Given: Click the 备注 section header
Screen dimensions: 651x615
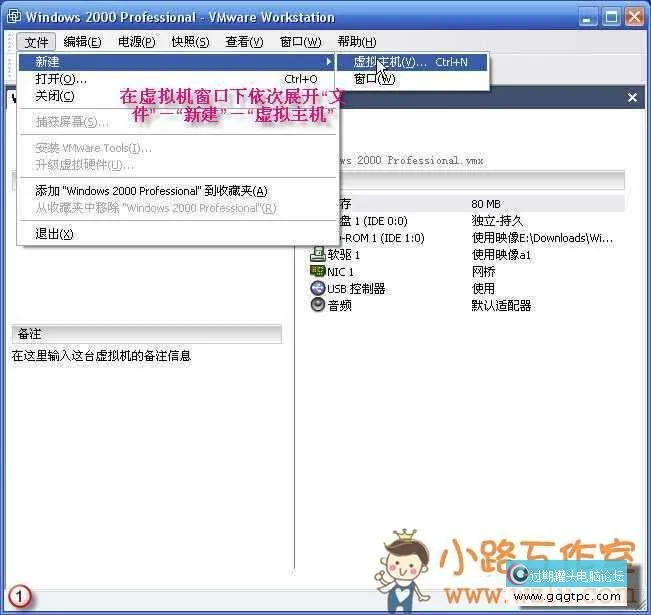Looking at the screenshot, I should tap(147, 334).
